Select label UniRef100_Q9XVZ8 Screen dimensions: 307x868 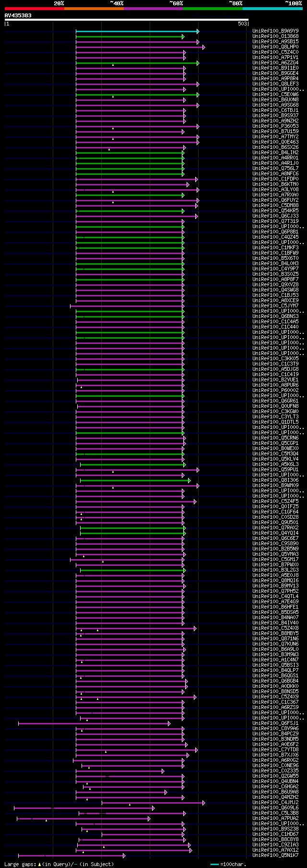275,285
